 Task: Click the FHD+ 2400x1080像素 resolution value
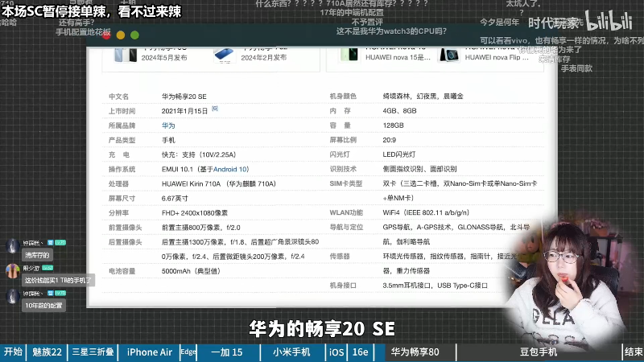click(x=195, y=213)
